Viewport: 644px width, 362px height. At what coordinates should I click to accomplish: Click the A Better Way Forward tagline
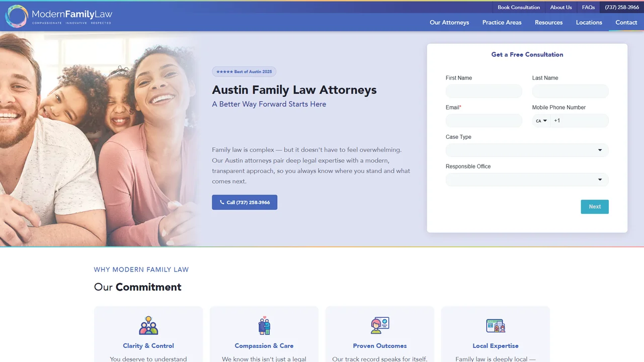269,104
